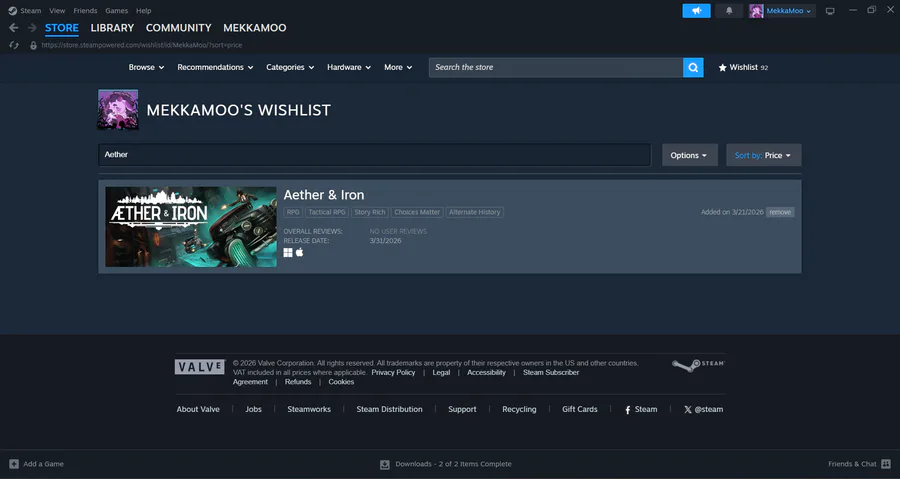Open the Support footer link
The height and width of the screenshot is (479, 900).
coord(462,410)
